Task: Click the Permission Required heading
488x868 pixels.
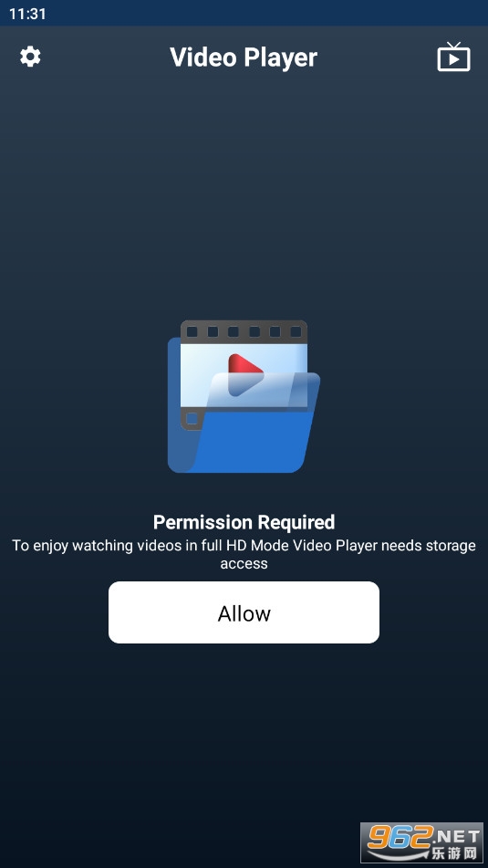Action: pyautogui.click(x=244, y=522)
